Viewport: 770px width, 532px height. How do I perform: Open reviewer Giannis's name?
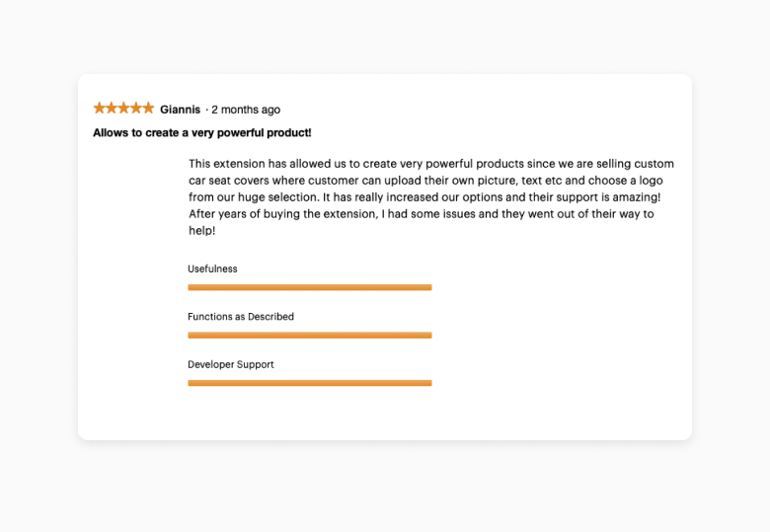[x=180, y=110]
